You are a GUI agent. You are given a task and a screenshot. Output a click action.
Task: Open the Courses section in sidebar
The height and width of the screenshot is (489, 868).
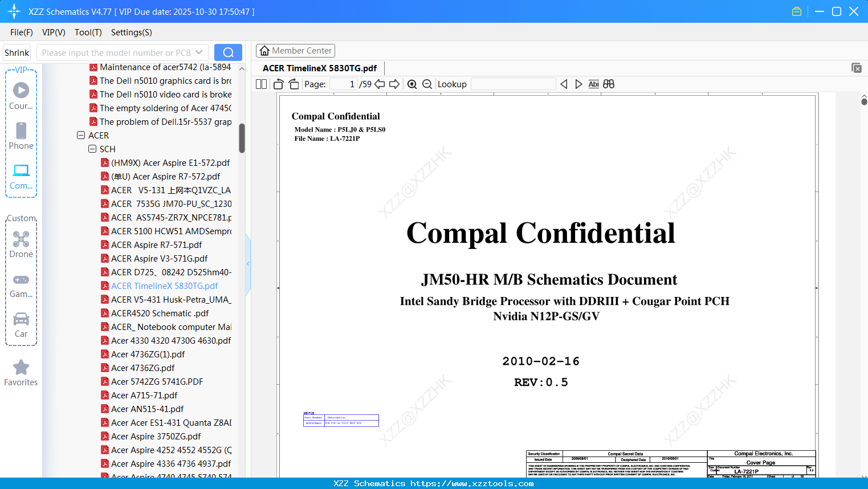click(21, 96)
